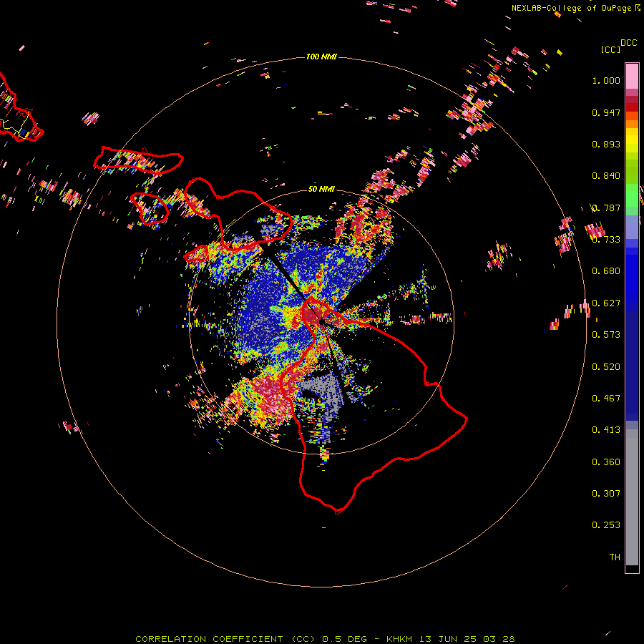Select the 0.893 scale value

pos(606,144)
